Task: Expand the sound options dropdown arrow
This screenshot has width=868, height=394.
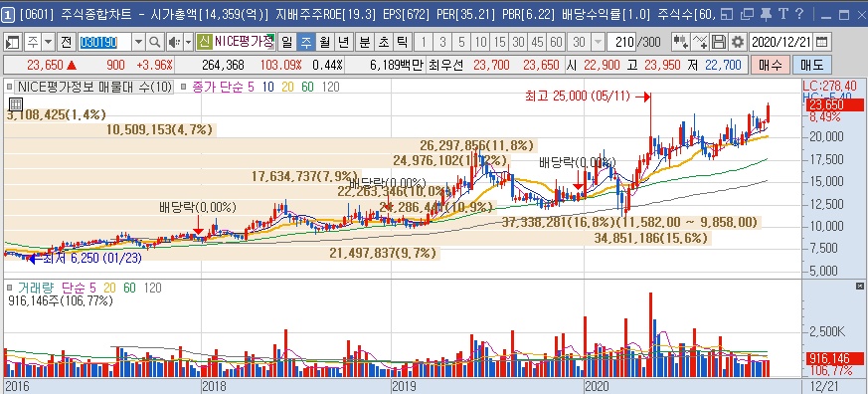Action: click(x=188, y=42)
